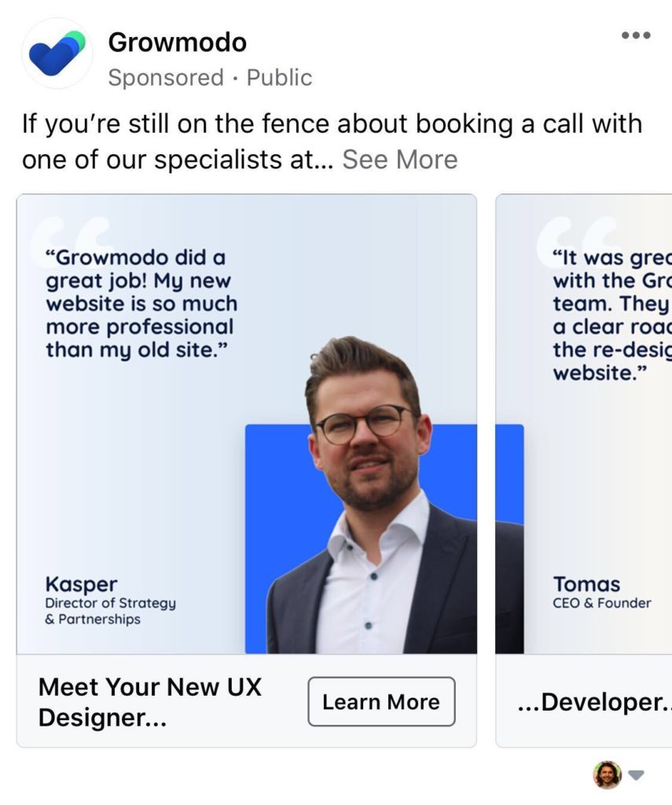
Task: Open Kasper's testimonial card image
Action: tap(247, 424)
